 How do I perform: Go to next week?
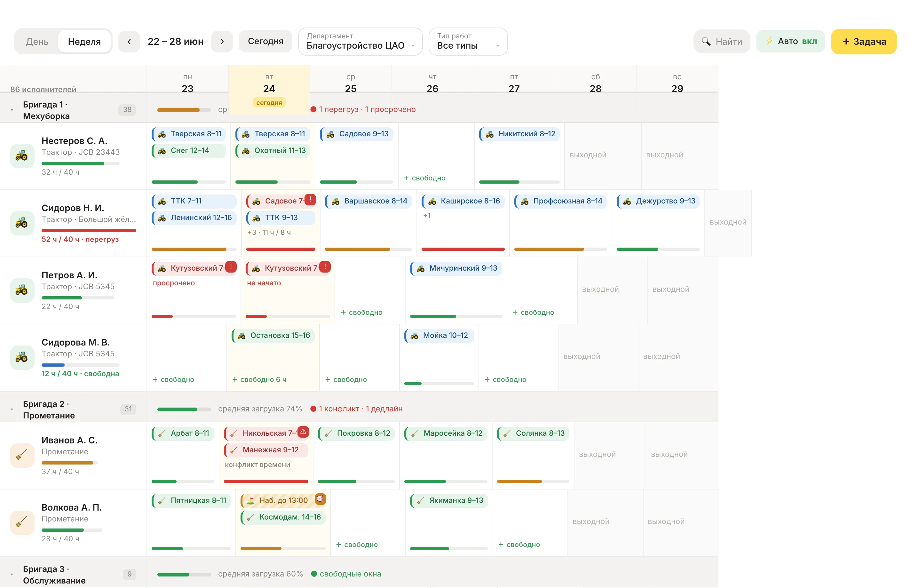pyautogui.click(x=222, y=41)
